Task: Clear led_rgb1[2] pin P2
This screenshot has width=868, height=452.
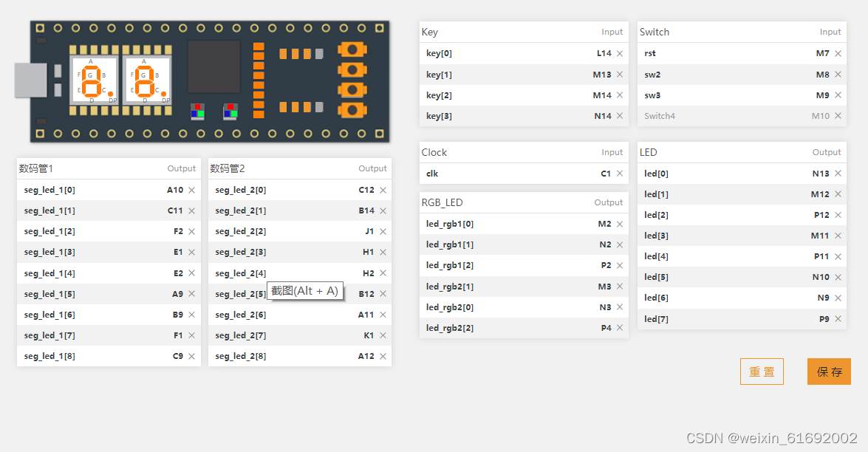Action: [620, 266]
